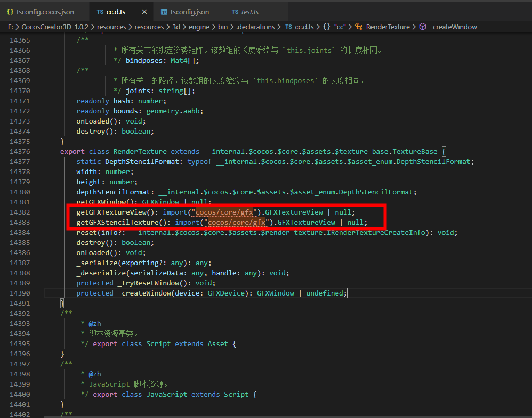Open the .declarations breadcrumb folder
Image resolution: width=532 pixels, height=418 pixels.
click(255, 27)
